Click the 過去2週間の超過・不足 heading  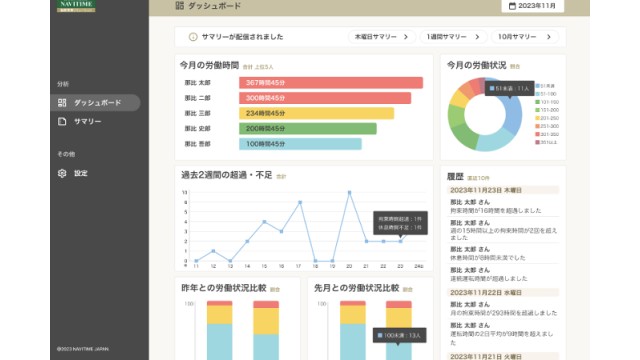[227, 175]
